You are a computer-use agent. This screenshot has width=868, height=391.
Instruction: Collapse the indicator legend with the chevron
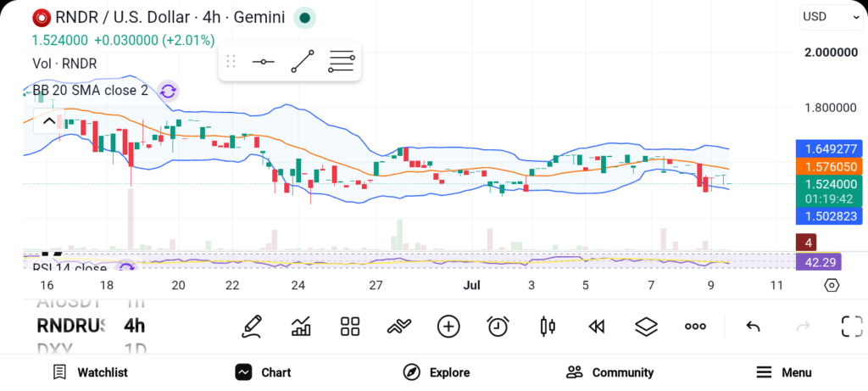coord(48,121)
